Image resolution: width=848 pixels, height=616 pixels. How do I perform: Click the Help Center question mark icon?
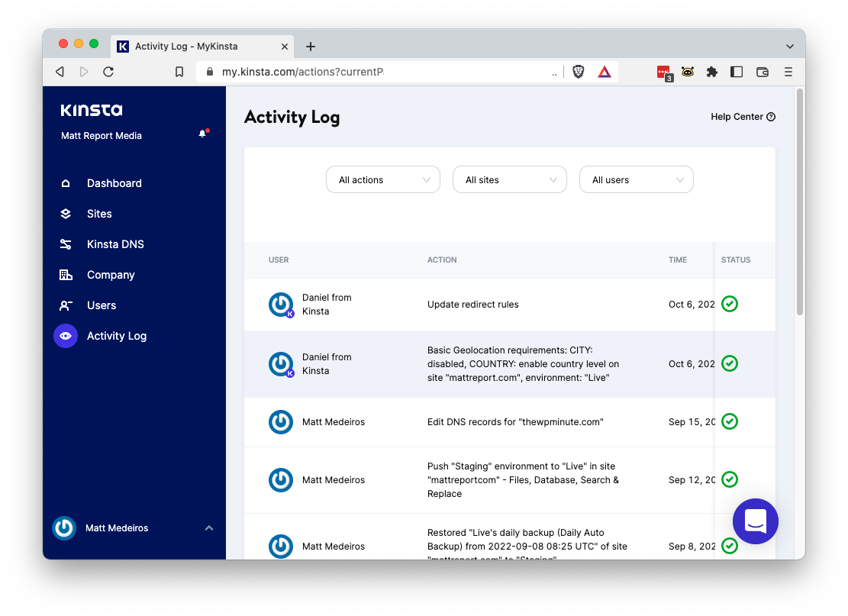click(771, 117)
